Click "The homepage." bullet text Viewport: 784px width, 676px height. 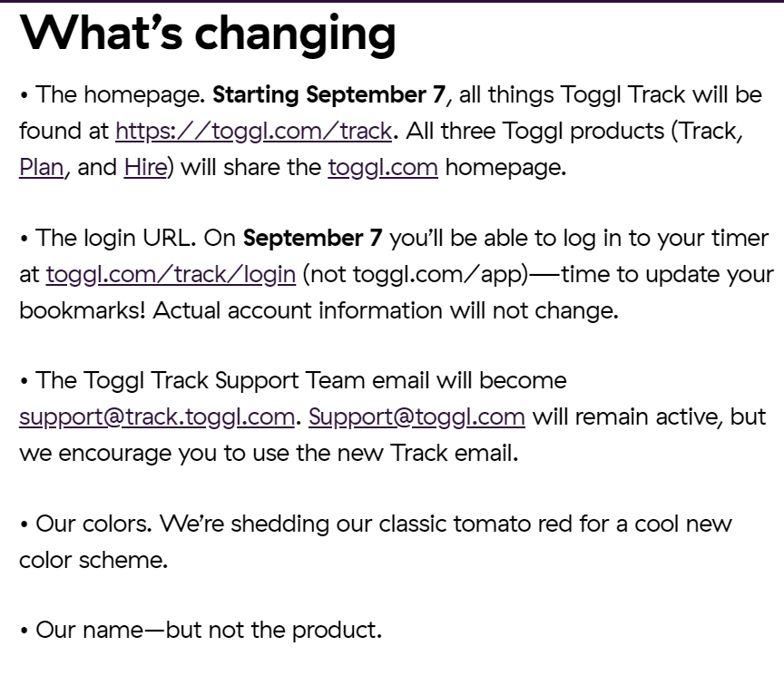click(x=121, y=95)
